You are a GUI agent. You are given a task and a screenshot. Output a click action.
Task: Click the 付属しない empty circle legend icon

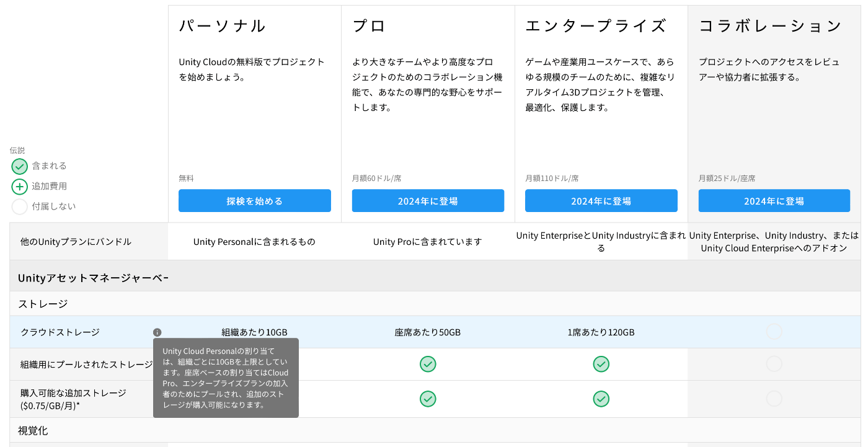click(20, 206)
